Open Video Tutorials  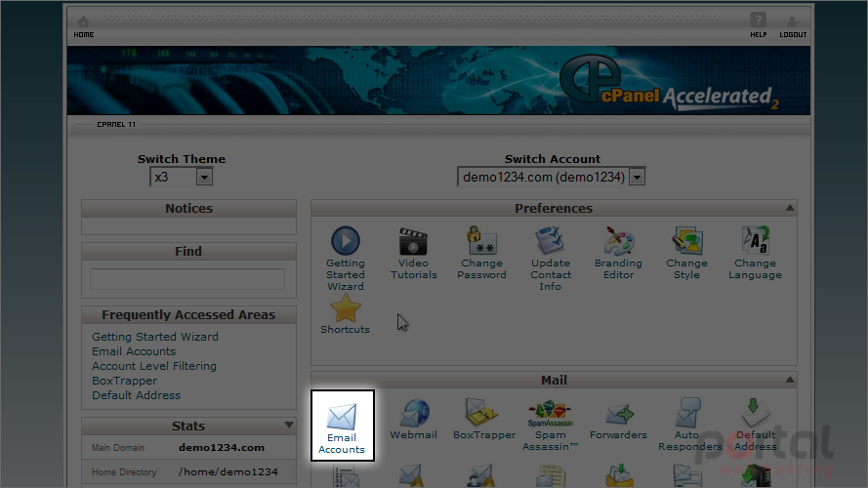(414, 254)
